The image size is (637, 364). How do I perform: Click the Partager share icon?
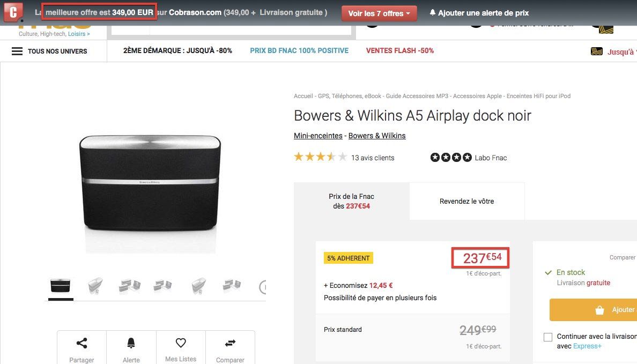(82, 343)
